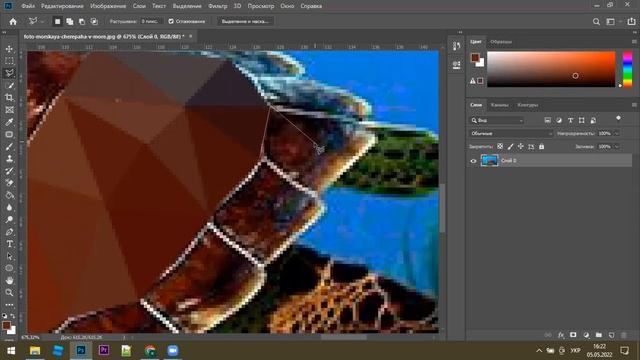Select the Path Selection arrow tool

[9, 256]
